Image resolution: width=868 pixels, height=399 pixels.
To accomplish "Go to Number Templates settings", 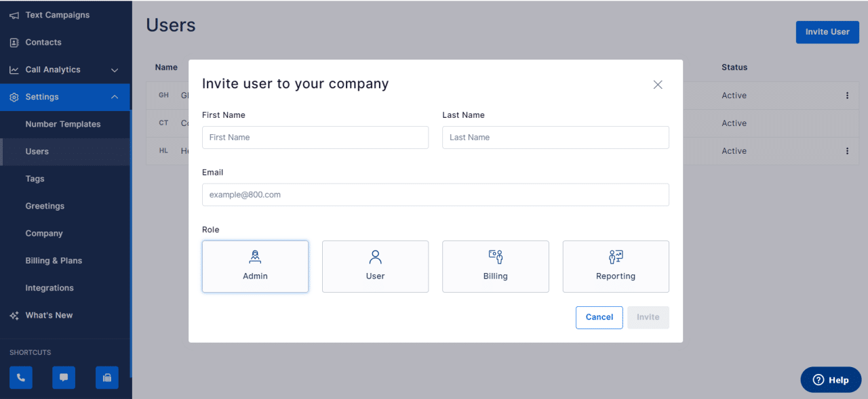I will tap(63, 124).
